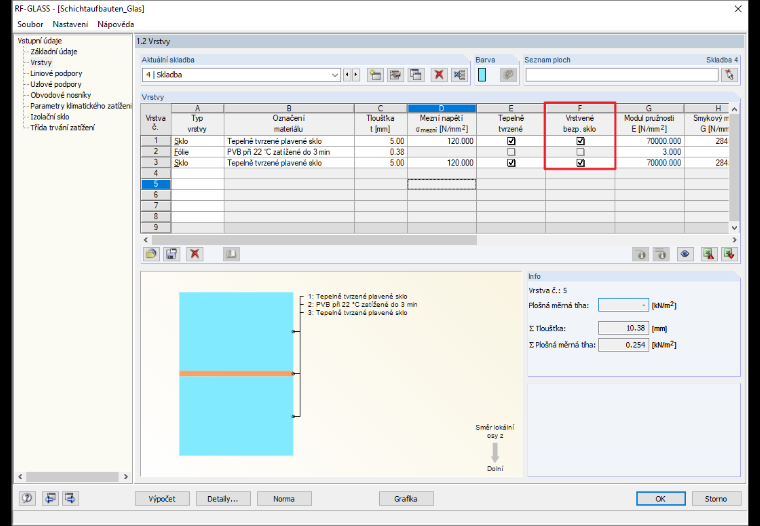Click the Detaily... button
760x526 pixels.
(223, 498)
